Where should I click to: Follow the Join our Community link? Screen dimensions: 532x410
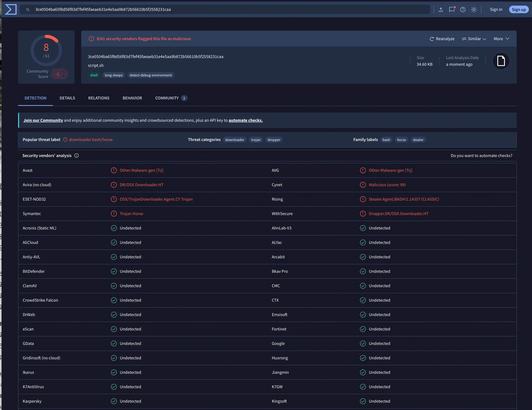(x=43, y=120)
